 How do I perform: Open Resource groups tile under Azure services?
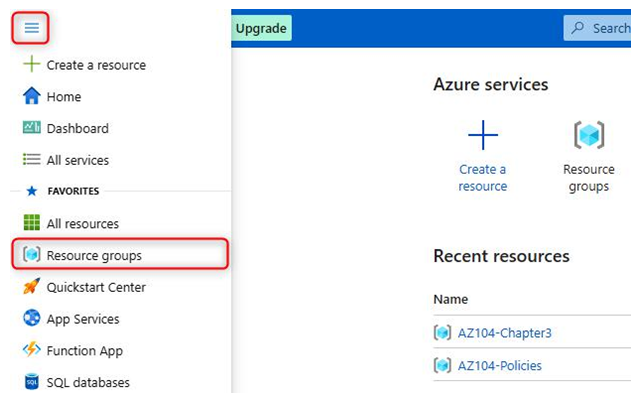[x=589, y=156]
